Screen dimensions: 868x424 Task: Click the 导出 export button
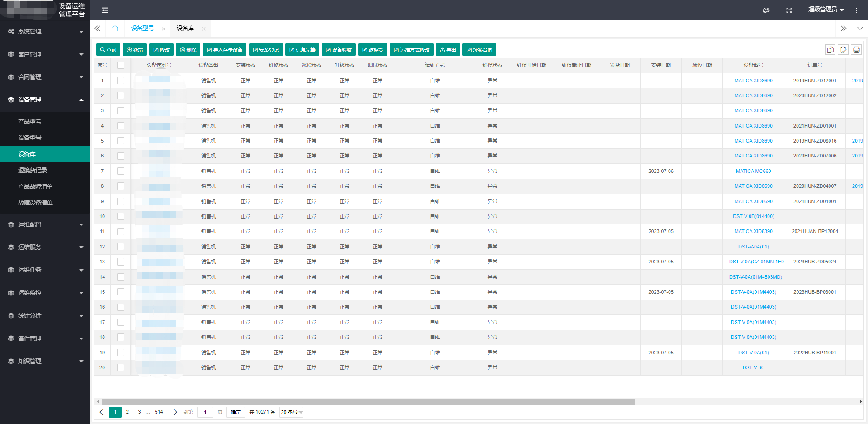click(448, 49)
